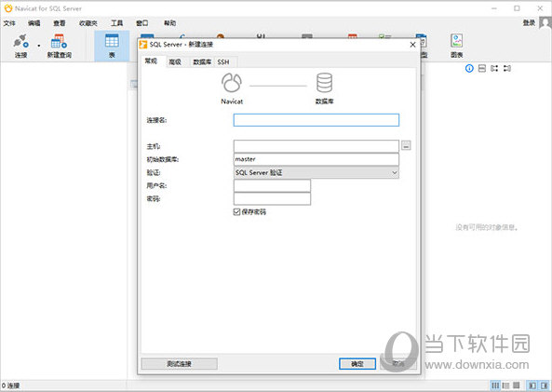Click the Navicat app icon in title bar
The width and height of the screenshot is (552, 392).
coord(8,8)
